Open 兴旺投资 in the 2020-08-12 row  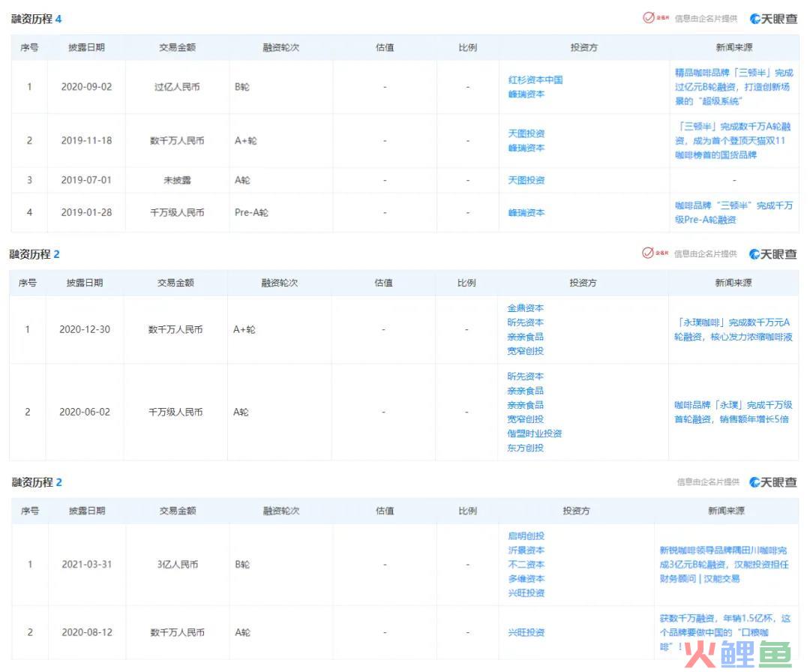click(x=526, y=632)
